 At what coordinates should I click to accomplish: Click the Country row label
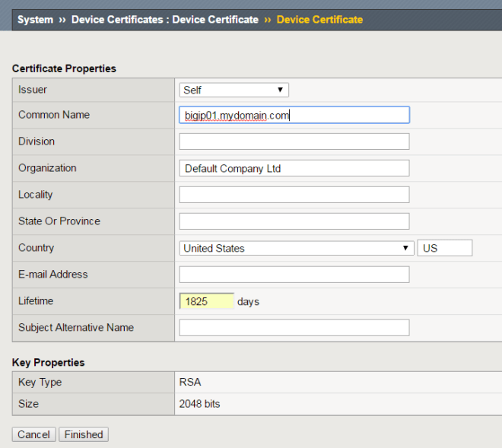(37, 247)
